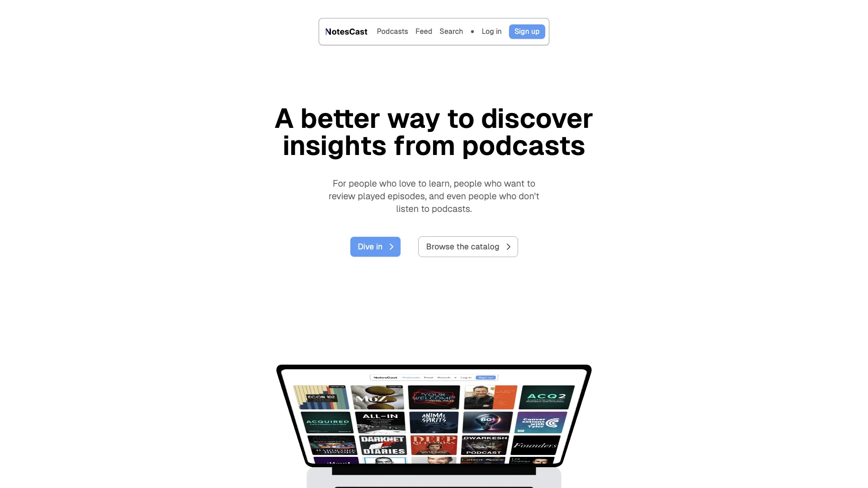868x488 pixels.
Task: Expand Browse the catalog chevron
Action: (x=508, y=247)
